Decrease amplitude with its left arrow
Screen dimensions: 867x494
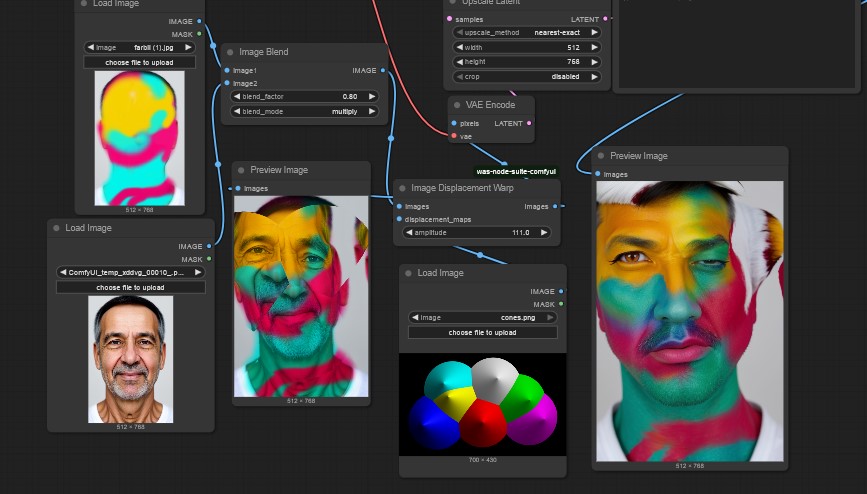(409, 233)
